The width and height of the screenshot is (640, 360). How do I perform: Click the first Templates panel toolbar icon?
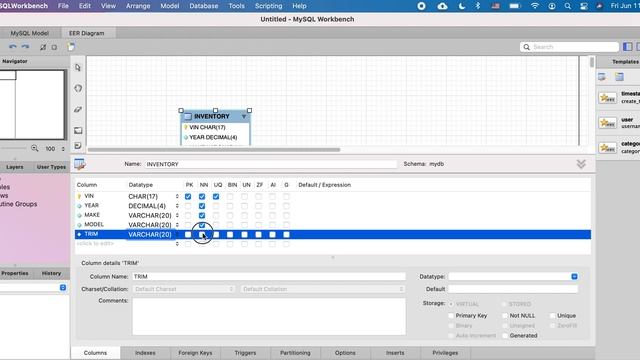(602, 76)
